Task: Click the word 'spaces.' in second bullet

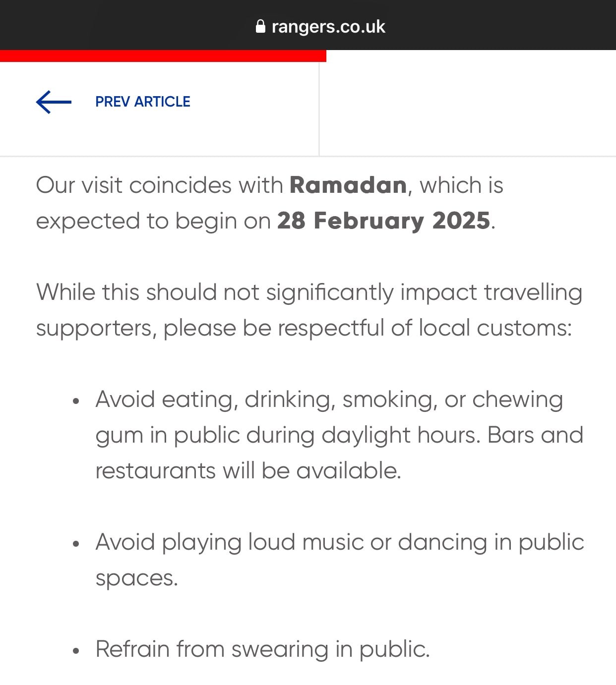Action: [x=136, y=578]
